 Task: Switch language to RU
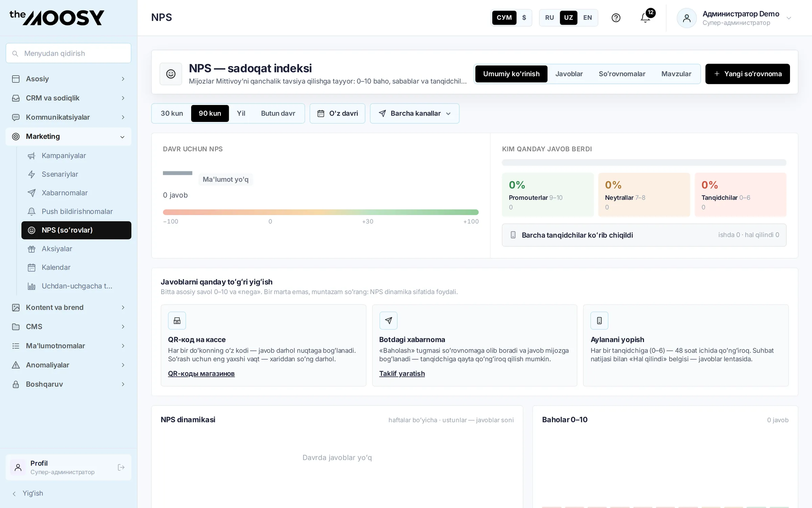pos(549,18)
